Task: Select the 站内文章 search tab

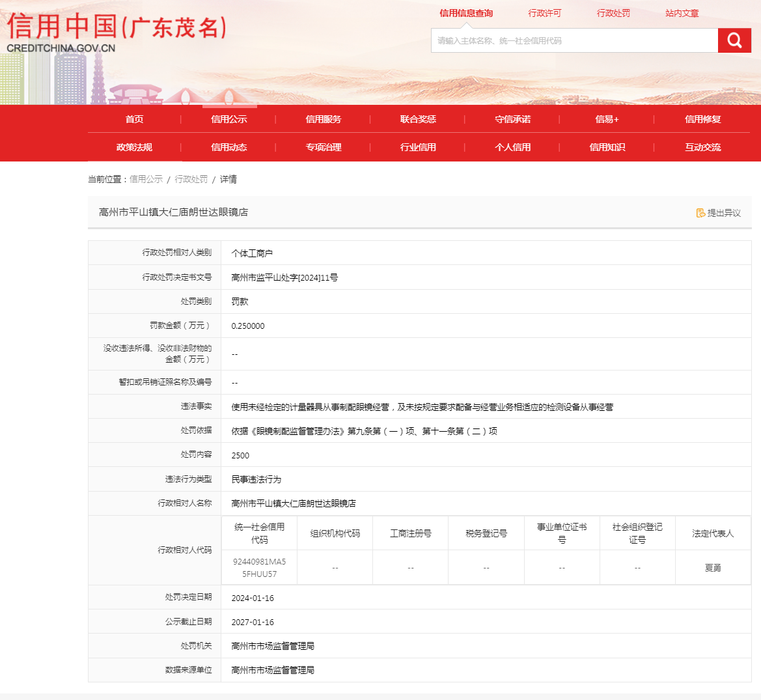Action: 682,13
